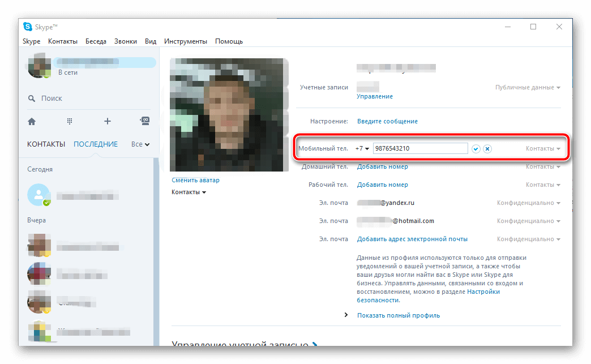Screen dimensions: 591x364
Task: Open the dial pad icon
Action: coord(70,121)
